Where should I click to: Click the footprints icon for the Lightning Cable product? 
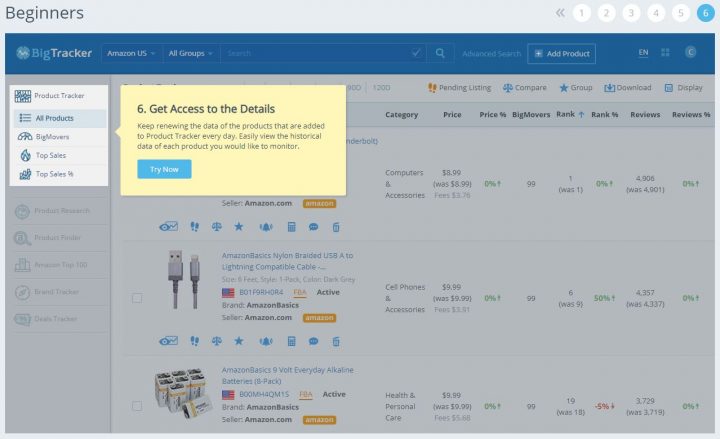(x=195, y=341)
